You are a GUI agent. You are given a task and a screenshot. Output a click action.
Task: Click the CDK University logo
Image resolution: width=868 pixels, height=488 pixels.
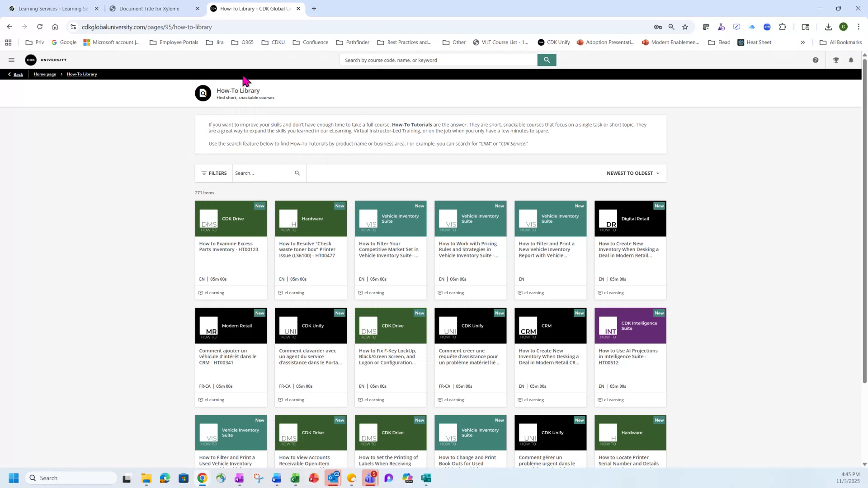coord(46,60)
